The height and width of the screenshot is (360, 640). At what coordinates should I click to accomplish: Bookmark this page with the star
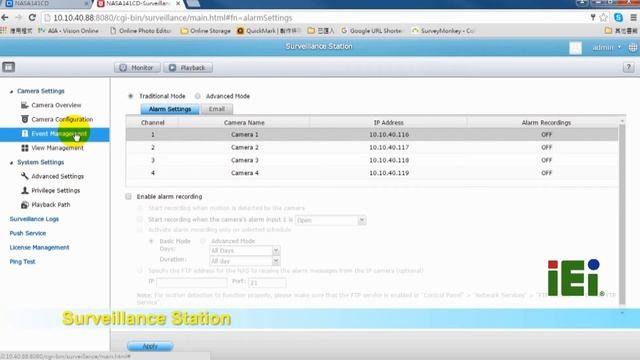(x=603, y=18)
